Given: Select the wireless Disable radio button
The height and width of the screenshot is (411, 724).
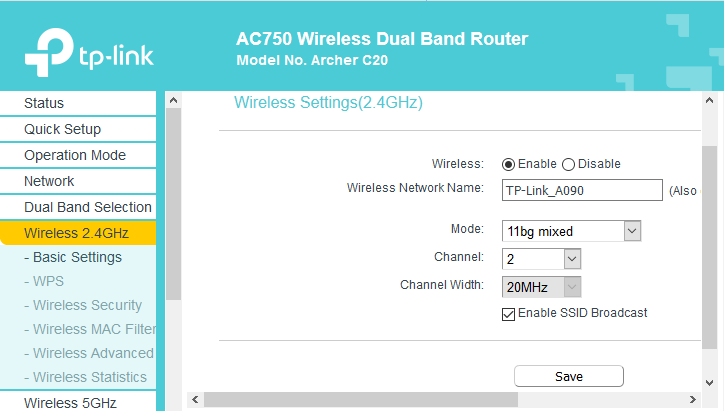Looking at the screenshot, I should (x=569, y=164).
